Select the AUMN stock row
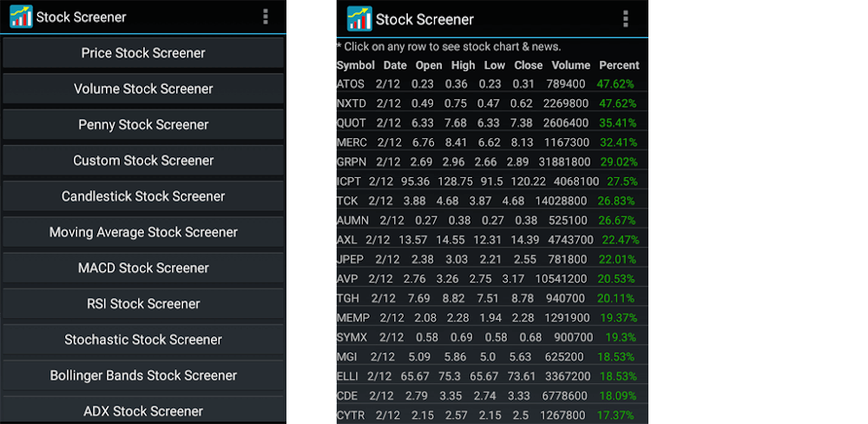This screenshot has height=424, width=868. tap(492, 221)
